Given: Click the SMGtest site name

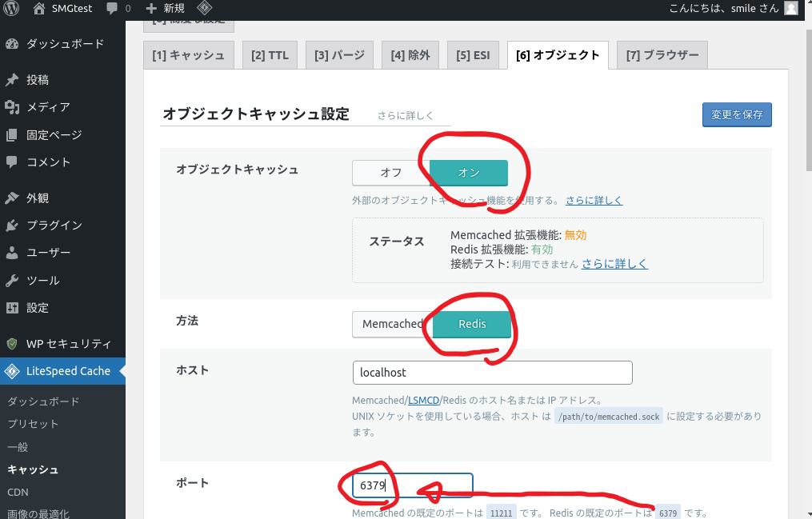Looking at the screenshot, I should point(72,8).
